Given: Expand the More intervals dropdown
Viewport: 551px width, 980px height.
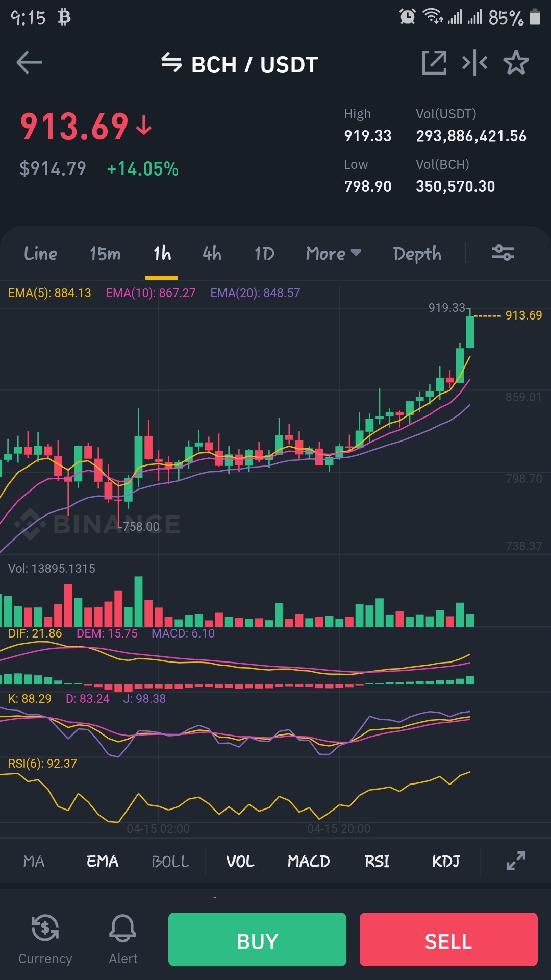Looking at the screenshot, I should pos(334,253).
